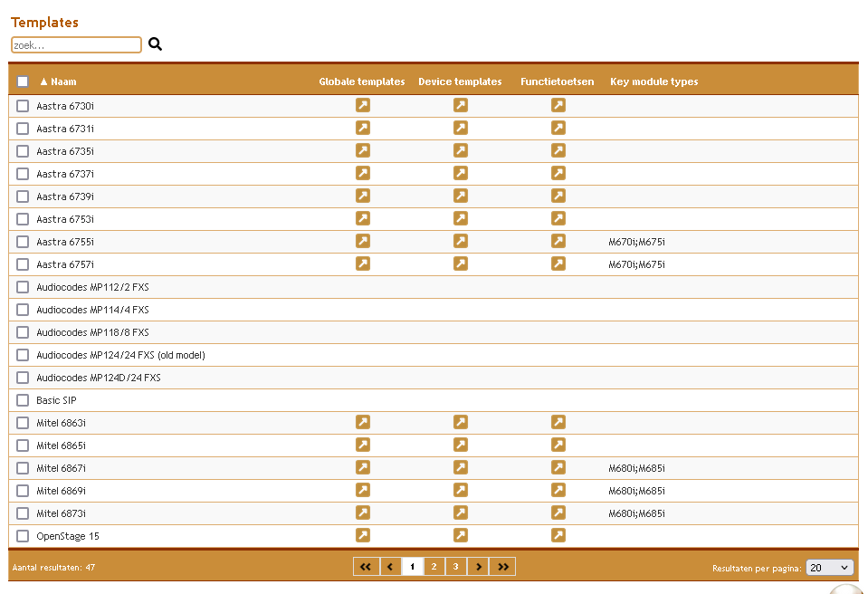Open Device templates for Aastra 6731i
Viewport: 868px width, 594px height.
[x=461, y=128]
